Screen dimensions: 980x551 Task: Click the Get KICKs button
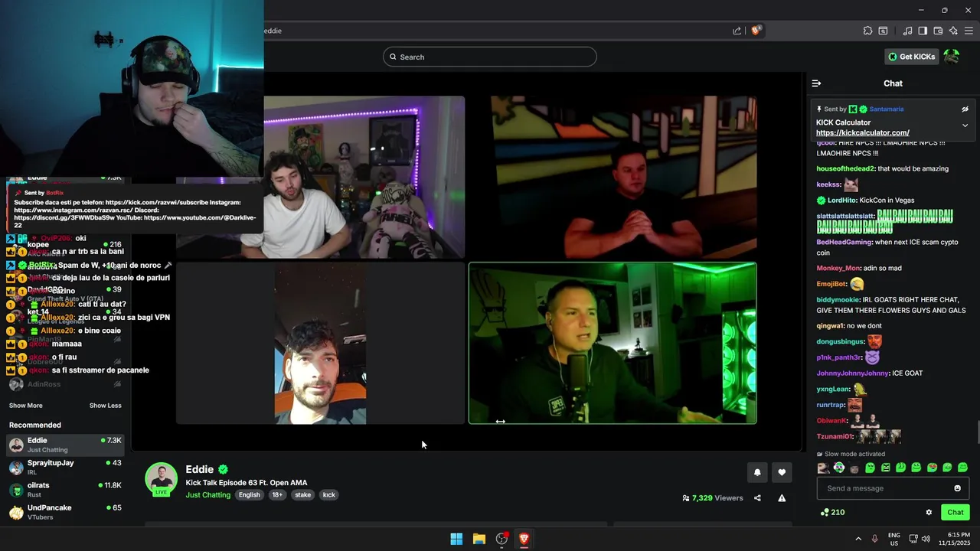click(x=911, y=57)
